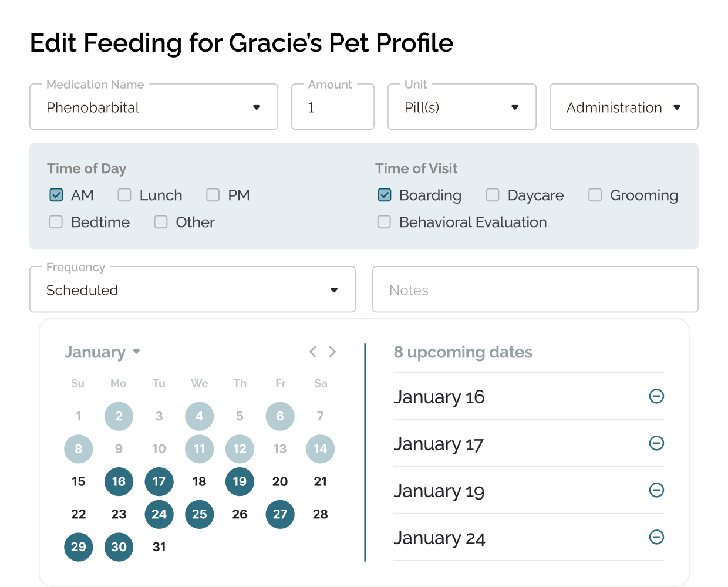Select January 18 on the calendar
728x587 pixels.
[199, 481]
